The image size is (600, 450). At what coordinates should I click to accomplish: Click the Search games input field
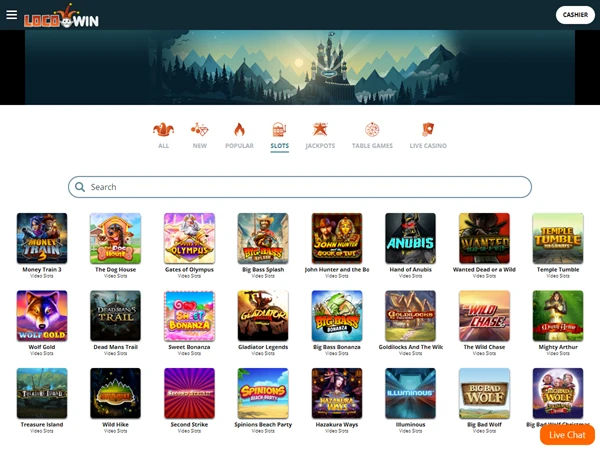click(x=300, y=187)
